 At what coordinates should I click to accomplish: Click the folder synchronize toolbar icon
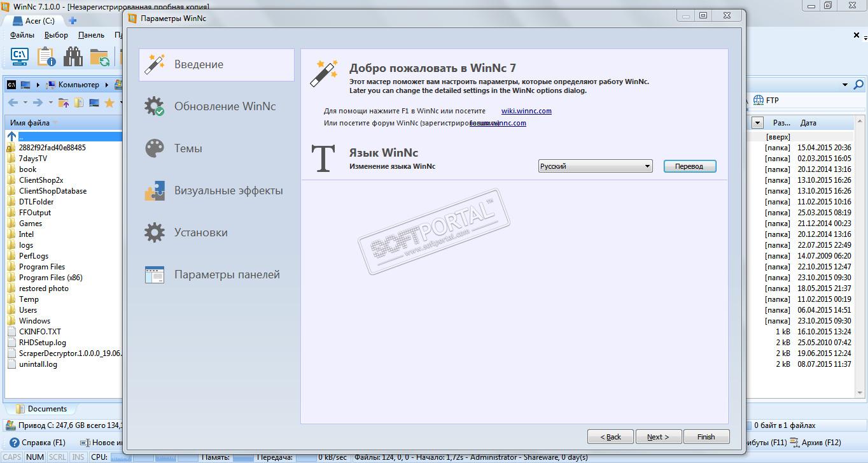point(100,57)
